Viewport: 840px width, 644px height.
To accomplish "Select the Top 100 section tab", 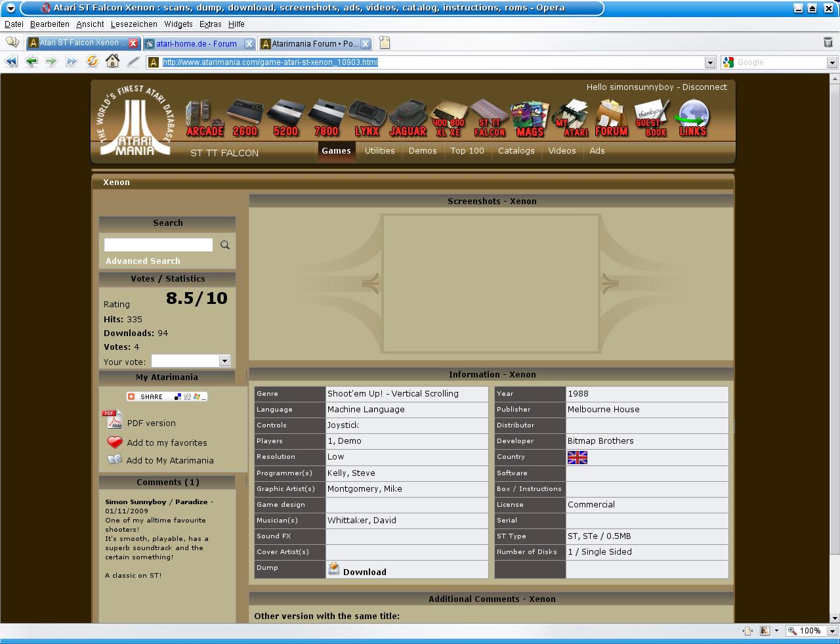I will [x=467, y=150].
